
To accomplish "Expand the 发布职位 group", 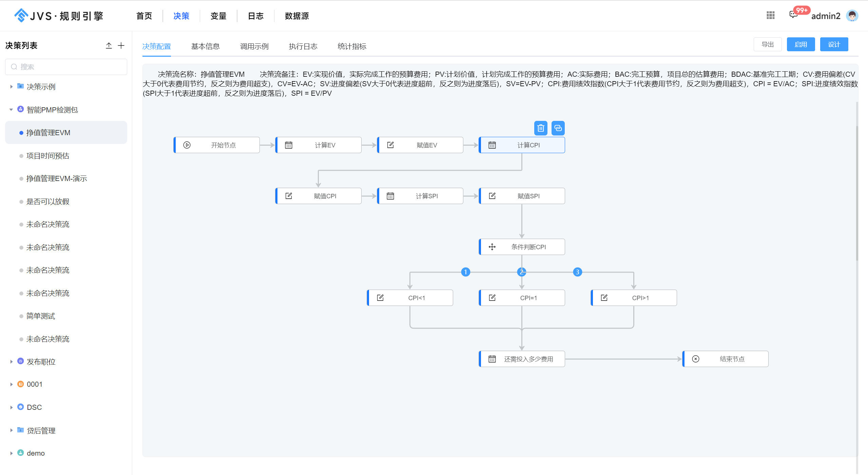I will [x=11, y=362].
